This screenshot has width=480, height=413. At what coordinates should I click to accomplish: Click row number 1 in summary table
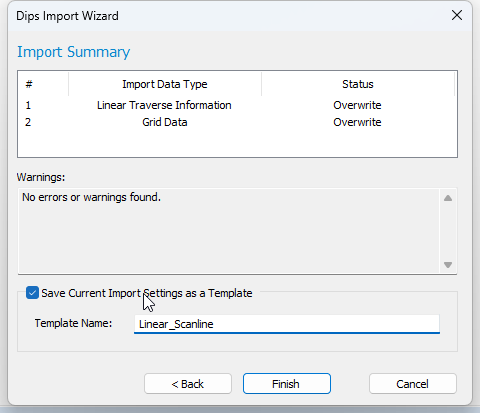[x=28, y=105]
